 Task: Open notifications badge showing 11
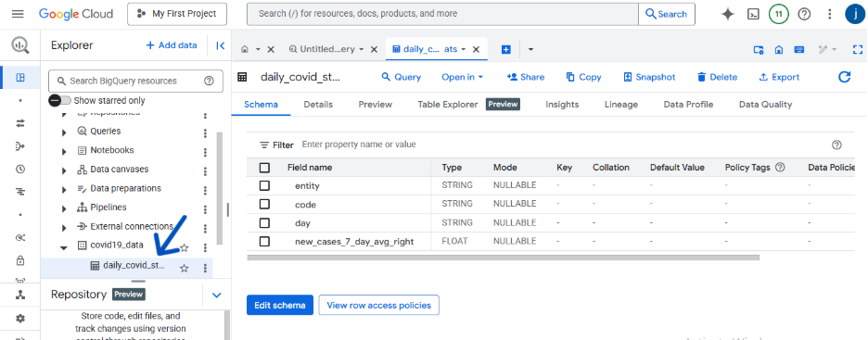click(x=778, y=15)
